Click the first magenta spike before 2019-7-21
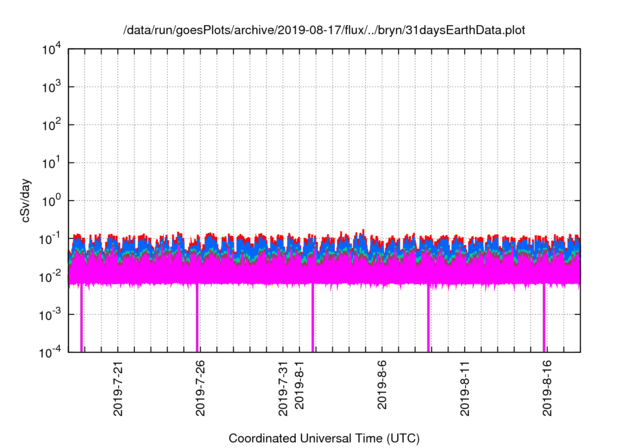Screen dimensions: 640x448 [x=81, y=320]
